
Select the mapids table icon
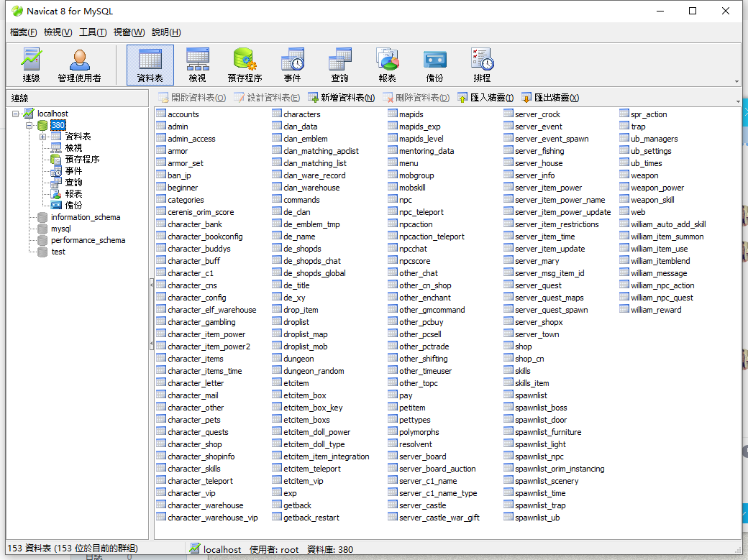pos(393,114)
